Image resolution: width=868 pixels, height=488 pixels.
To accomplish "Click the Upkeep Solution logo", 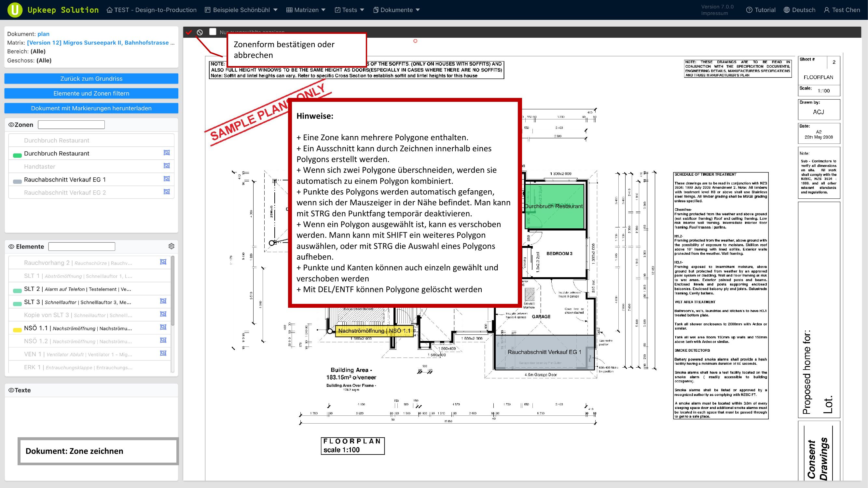I will tap(15, 10).
